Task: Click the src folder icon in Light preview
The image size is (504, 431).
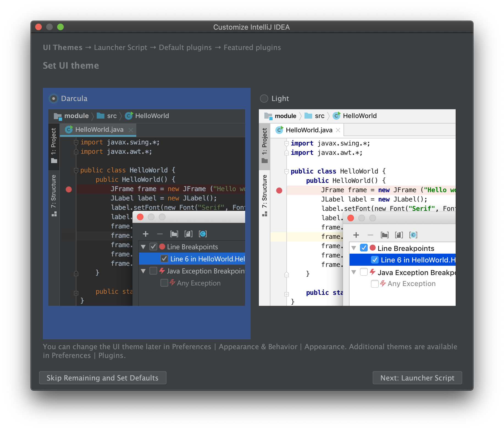Action: pyautogui.click(x=308, y=116)
